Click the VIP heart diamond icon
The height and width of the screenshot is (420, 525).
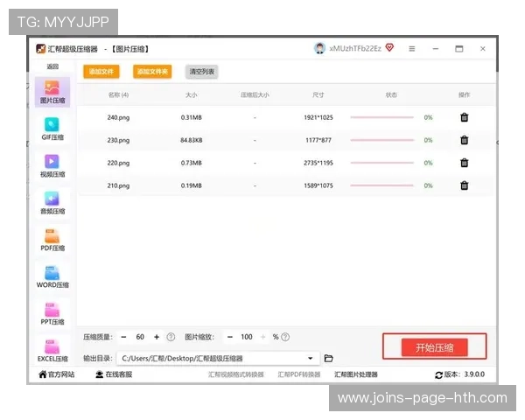[389, 47]
